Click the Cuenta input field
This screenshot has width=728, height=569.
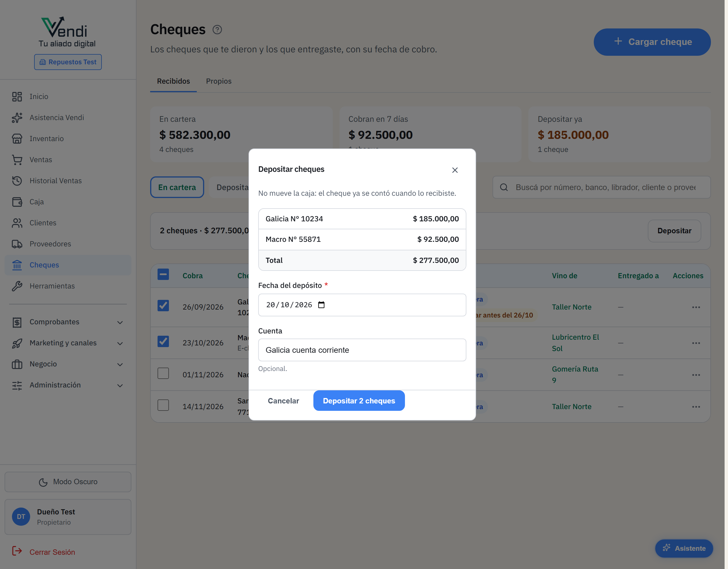pos(362,350)
